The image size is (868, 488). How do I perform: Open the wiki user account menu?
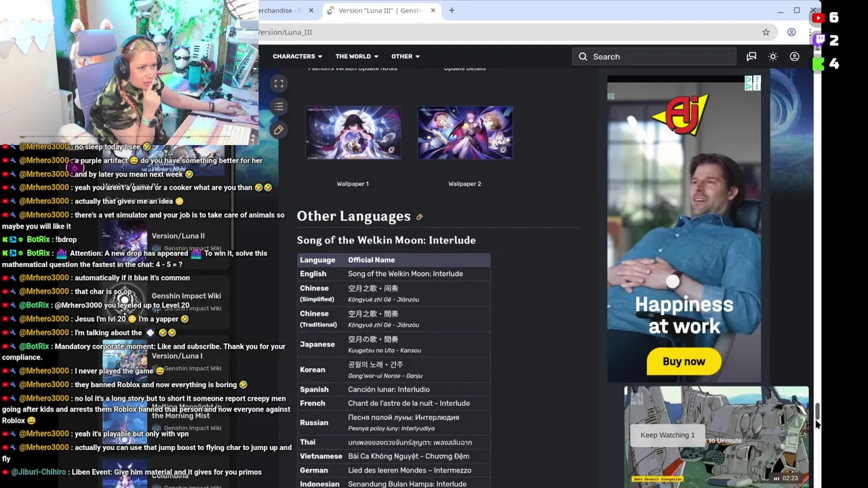click(795, 56)
